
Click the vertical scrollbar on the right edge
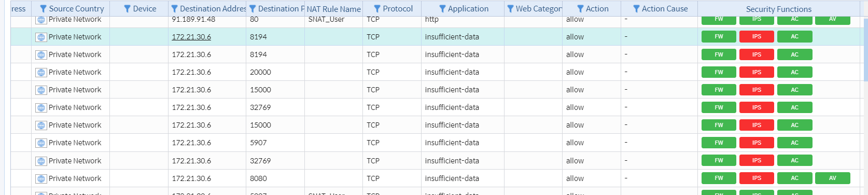865,49
